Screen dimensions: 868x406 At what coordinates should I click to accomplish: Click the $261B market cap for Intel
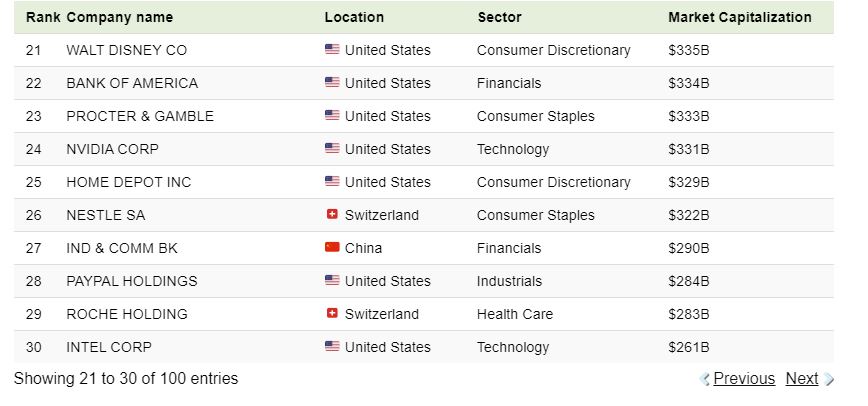click(x=688, y=347)
